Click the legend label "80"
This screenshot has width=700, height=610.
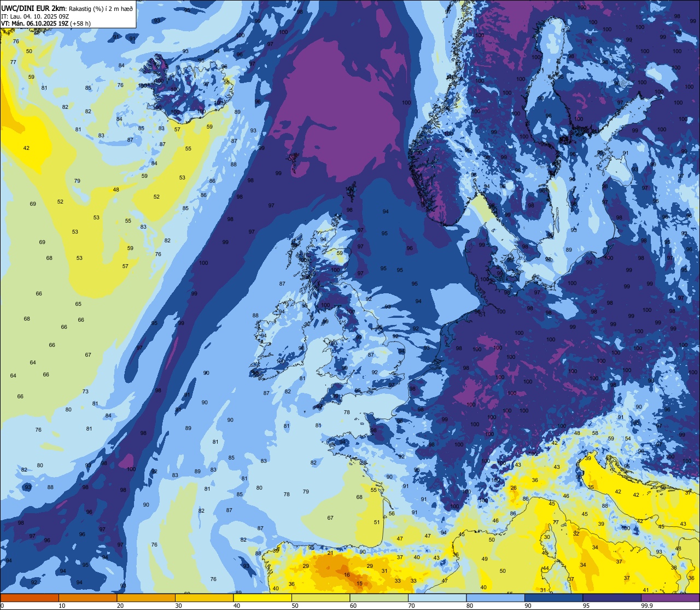pyautogui.click(x=470, y=606)
